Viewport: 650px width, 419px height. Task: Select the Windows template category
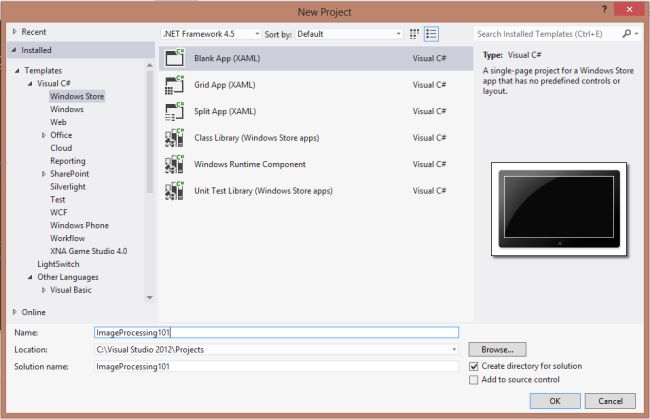pos(67,109)
